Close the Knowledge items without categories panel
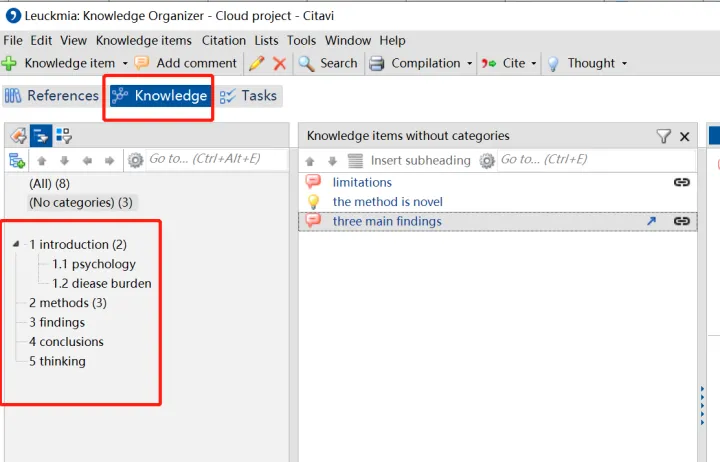Viewport: 720px width, 462px height. tap(685, 136)
